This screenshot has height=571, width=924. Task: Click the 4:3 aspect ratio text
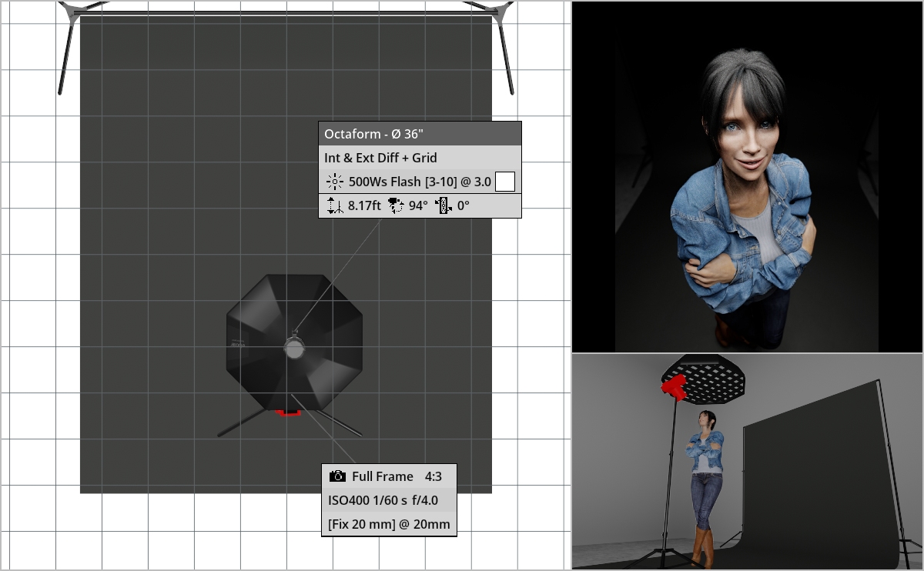click(434, 477)
